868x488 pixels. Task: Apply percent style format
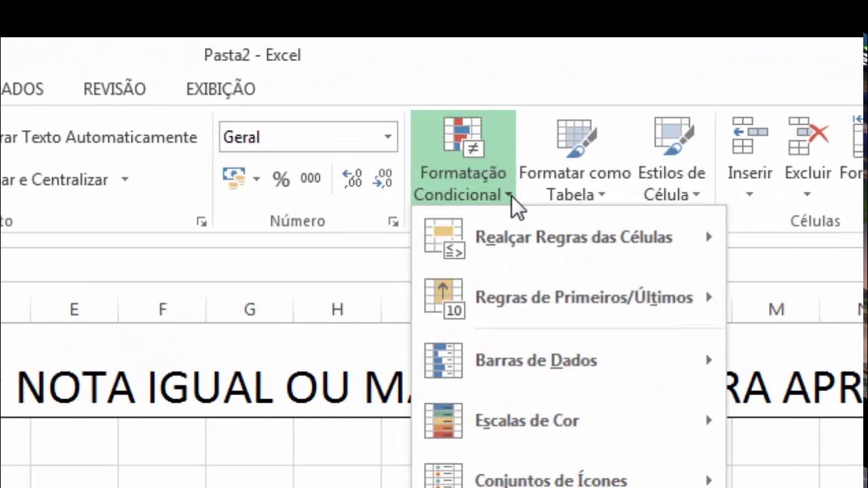pos(281,179)
